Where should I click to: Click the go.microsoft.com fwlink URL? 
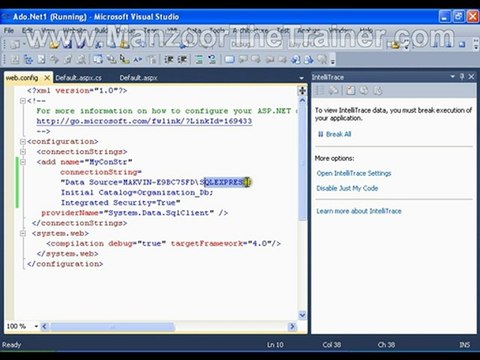pos(144,121)
